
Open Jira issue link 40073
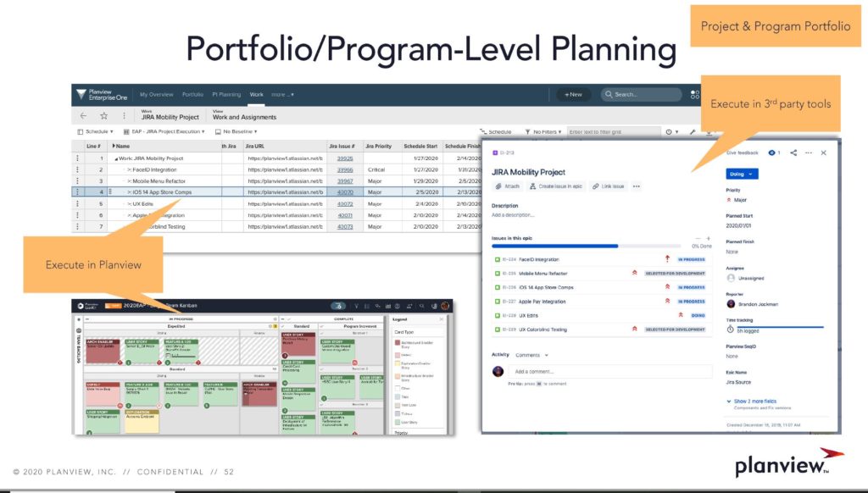pos(345,226)
